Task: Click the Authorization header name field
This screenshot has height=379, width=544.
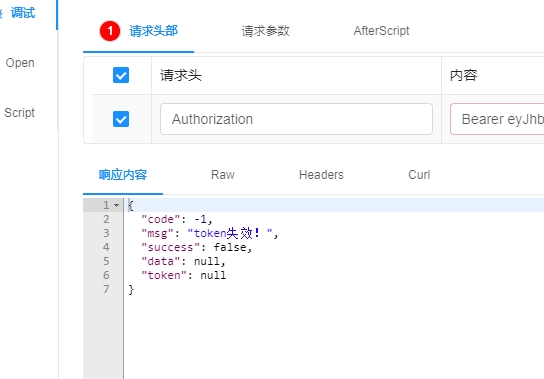Action: (x=296, y=119)
